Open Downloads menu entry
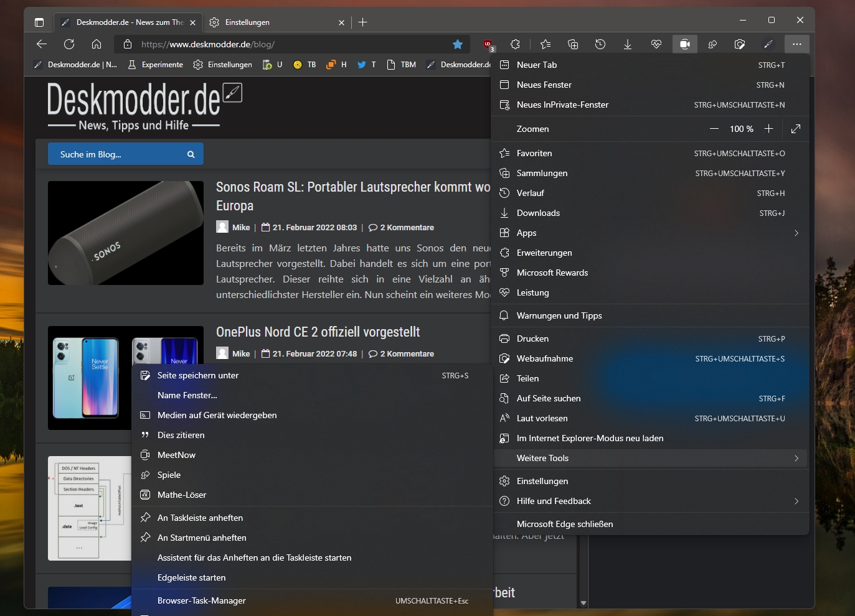 650,213
